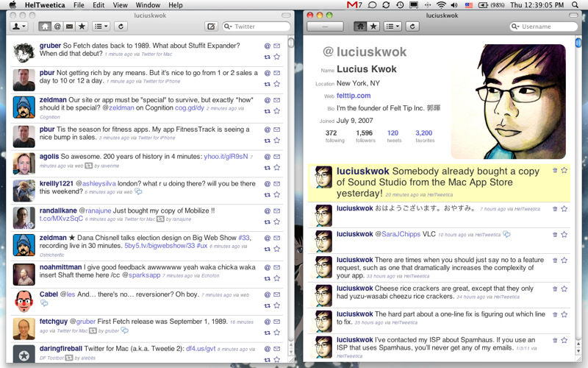Delete the @SaraJChipps VLC tweet
588x368 pixels.
click(555, 235)
